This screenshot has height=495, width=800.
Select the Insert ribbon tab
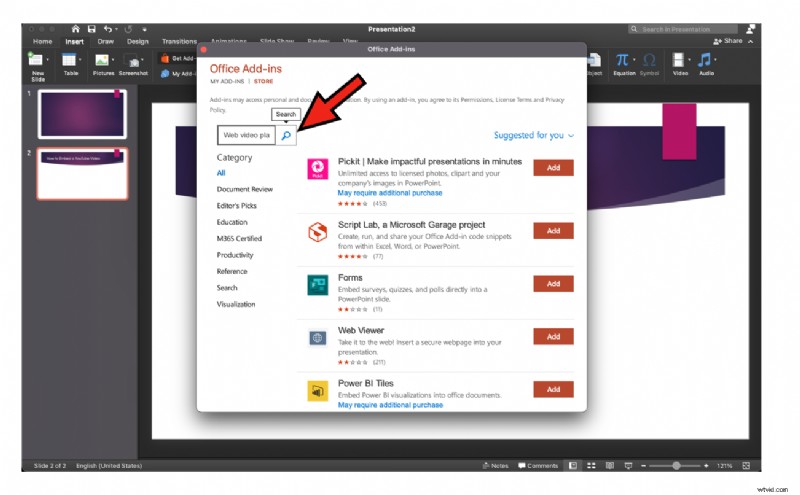(74, 41)
